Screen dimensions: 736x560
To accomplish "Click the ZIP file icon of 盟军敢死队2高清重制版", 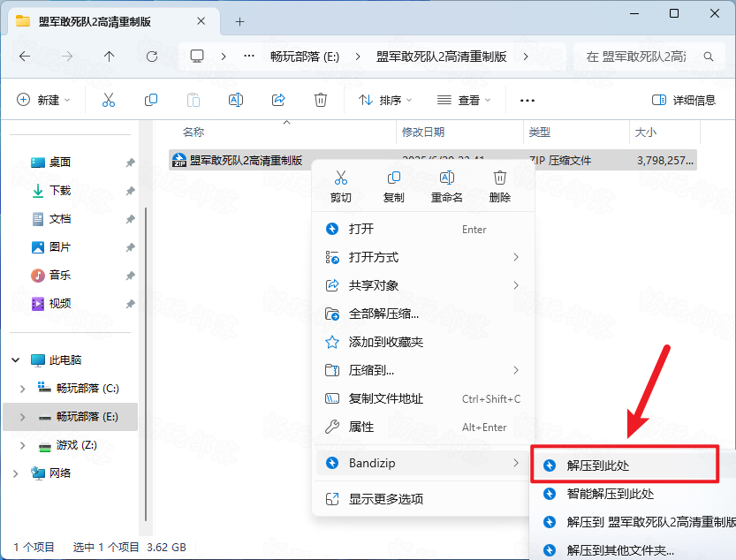I will [x=178, y=160].
